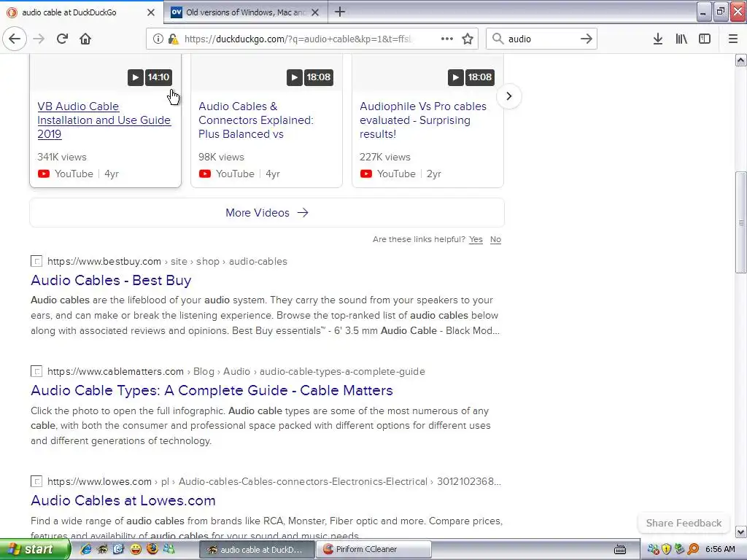The height and width of the screenshot is (560, 747).
Task: Open the browser home page
Action: coord(85,39)
